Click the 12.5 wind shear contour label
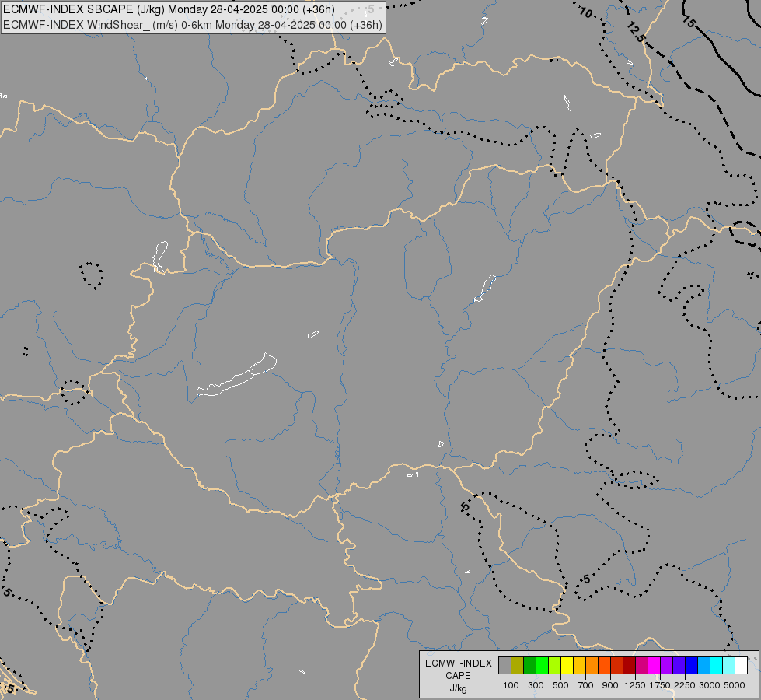 636,32
